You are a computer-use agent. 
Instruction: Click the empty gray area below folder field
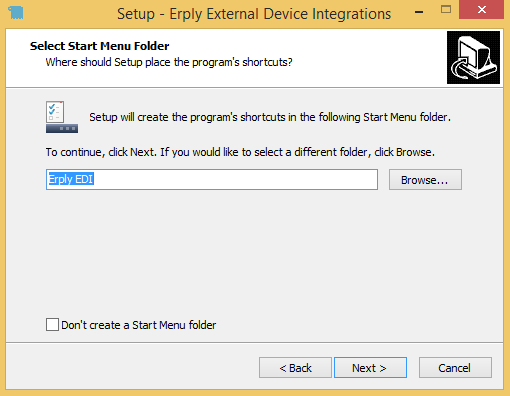point(253,253)
